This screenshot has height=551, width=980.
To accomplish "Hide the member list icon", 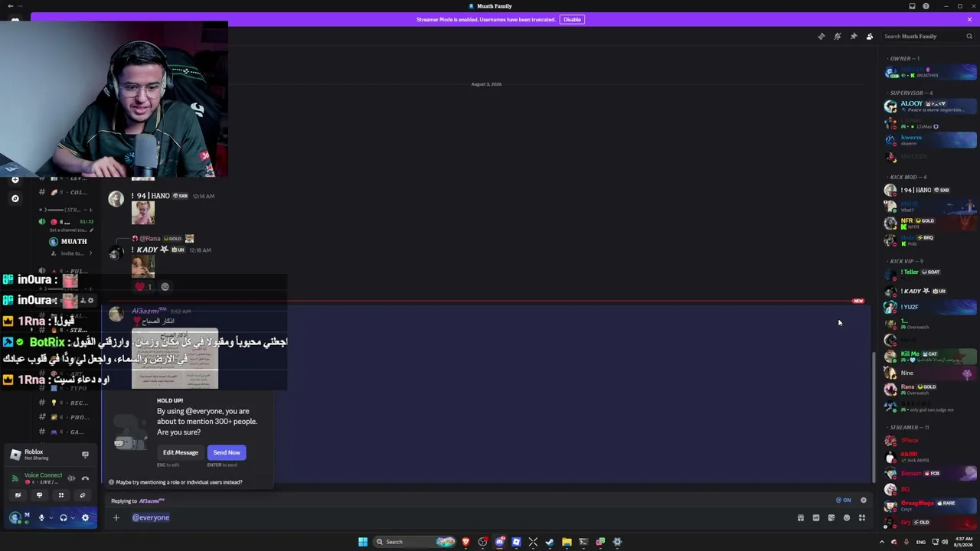I will click(870, 36).
